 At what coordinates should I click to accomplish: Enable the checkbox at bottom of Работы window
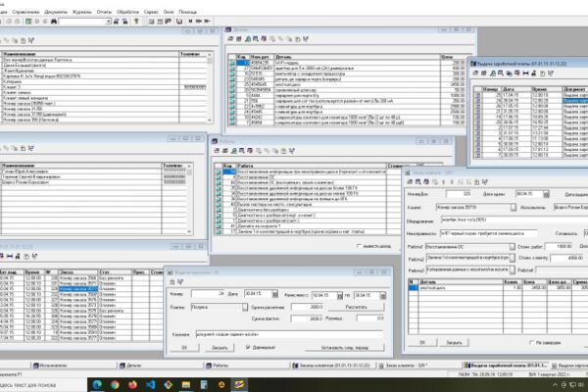pyautogui.click(x=359, y=246)
